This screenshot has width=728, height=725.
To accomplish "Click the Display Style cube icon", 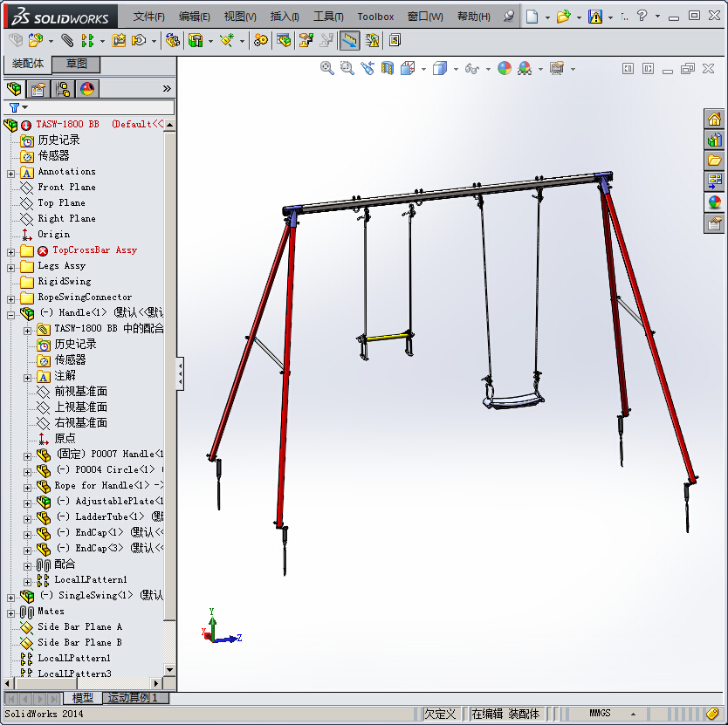I will tap(440, 69).
